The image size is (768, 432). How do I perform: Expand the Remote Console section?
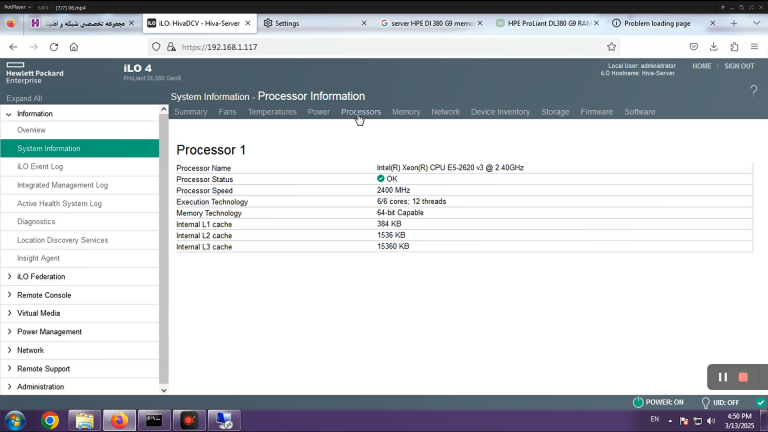(9, 295)
